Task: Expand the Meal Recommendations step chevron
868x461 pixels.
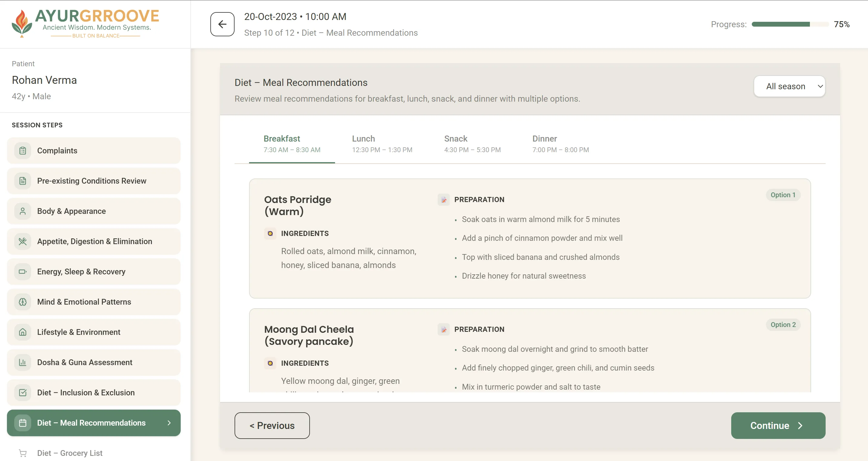Action: [x=169, y=423]
